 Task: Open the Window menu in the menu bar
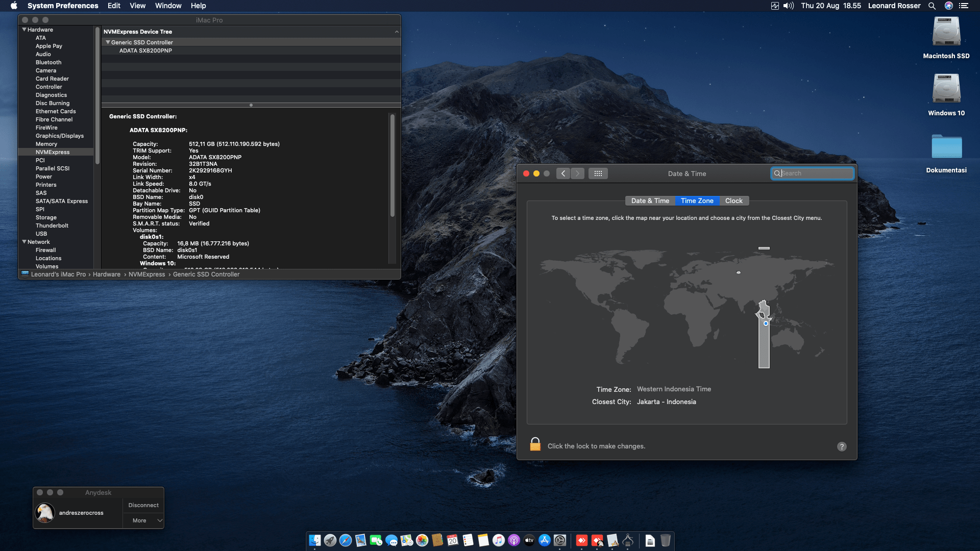(168, 6)
